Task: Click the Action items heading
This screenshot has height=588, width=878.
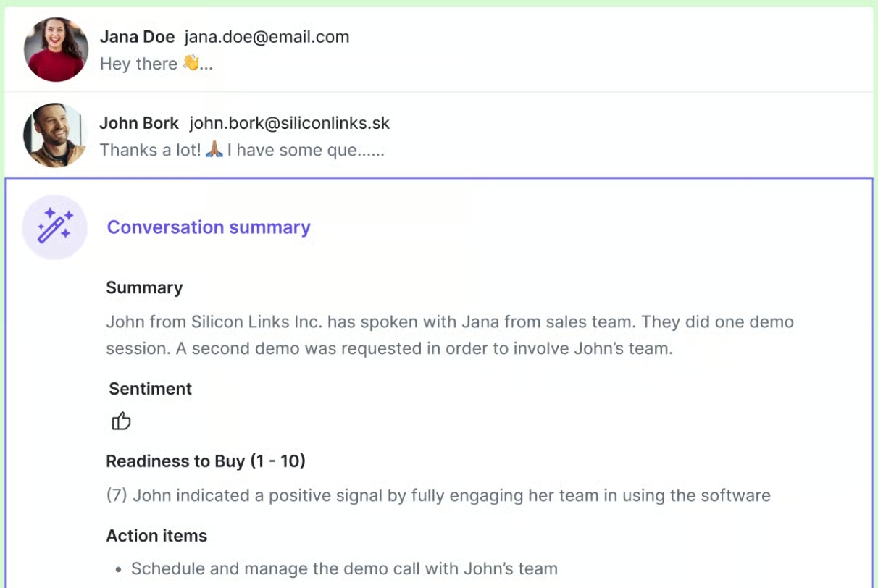Action: [x=156, y=536]
